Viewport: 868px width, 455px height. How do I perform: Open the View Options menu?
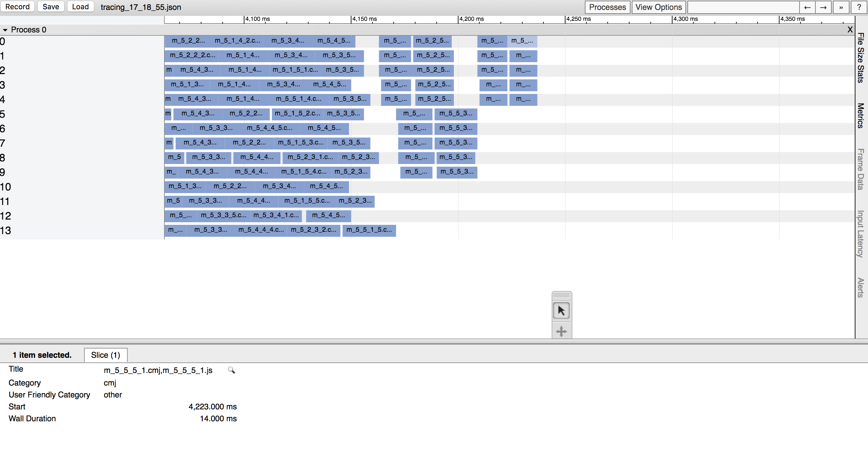658,7
